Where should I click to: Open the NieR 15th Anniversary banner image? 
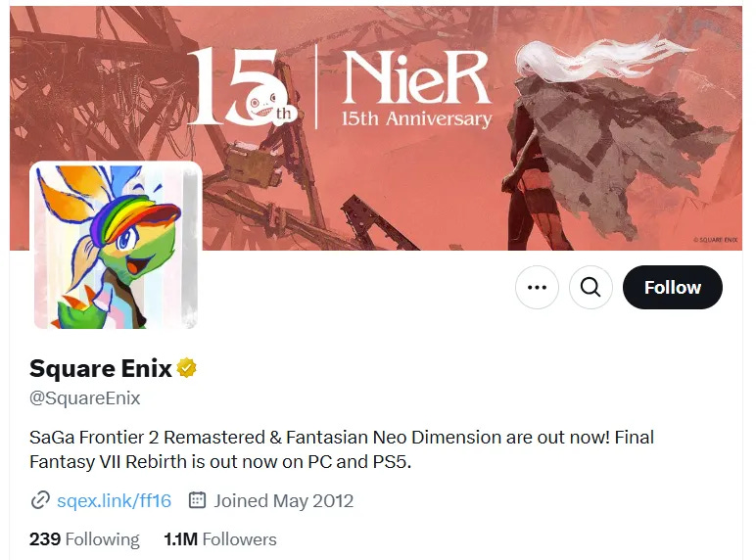coord(376,128)
